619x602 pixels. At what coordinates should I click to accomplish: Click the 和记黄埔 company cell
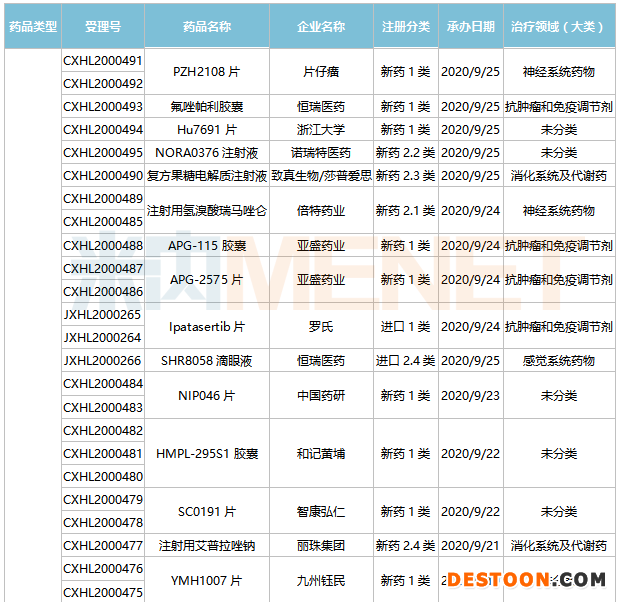pyautogui.click(x=321, y=454)
